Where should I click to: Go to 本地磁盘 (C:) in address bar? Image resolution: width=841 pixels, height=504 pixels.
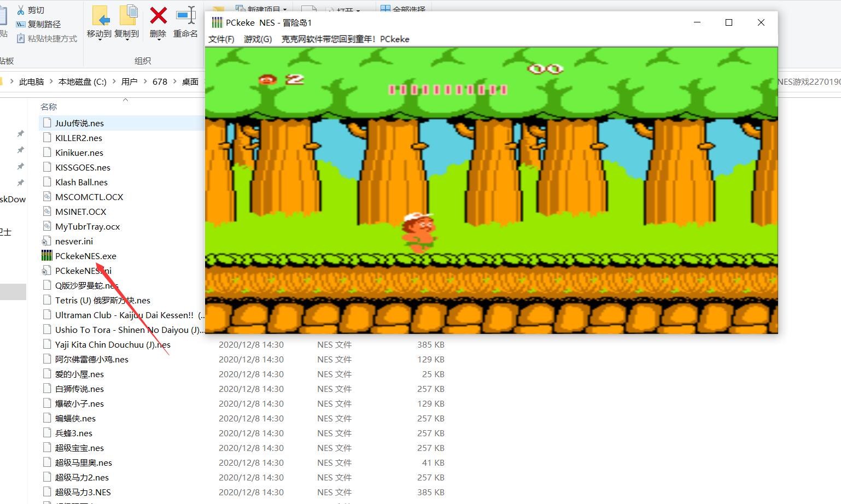pyautogui.click(x=83, y=81)
